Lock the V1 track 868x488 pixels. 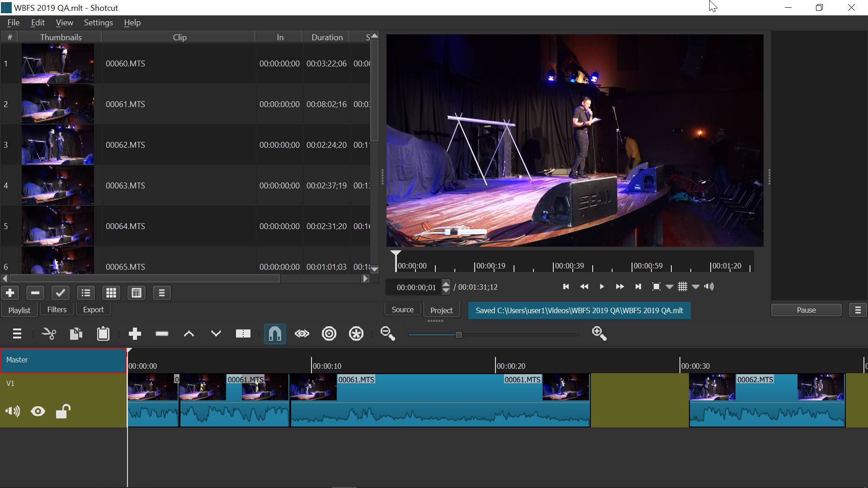[x=63, y=411]
